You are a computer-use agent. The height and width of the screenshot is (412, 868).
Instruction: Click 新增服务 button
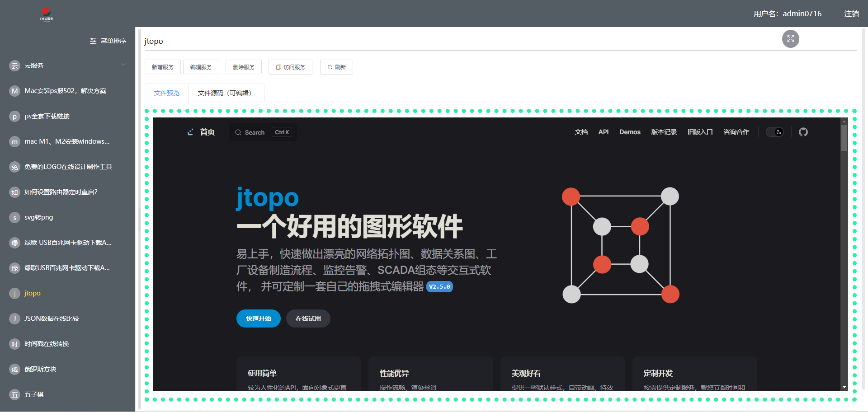pos(163,67)
